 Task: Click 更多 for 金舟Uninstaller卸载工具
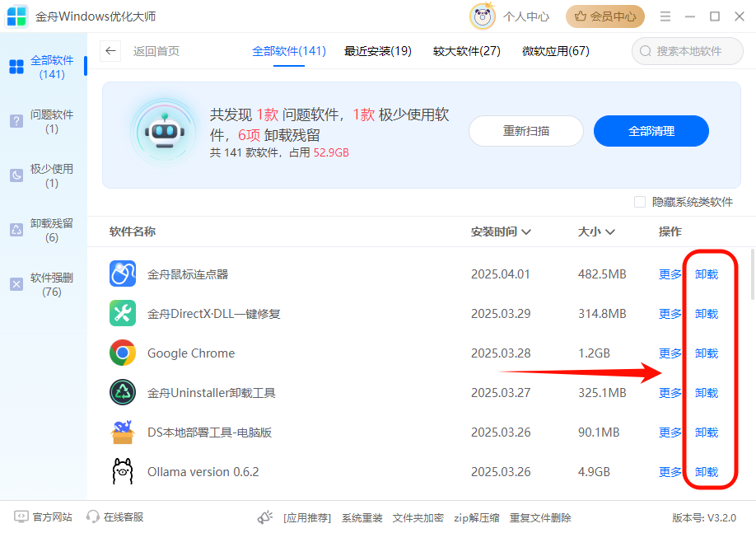point(670,393)
